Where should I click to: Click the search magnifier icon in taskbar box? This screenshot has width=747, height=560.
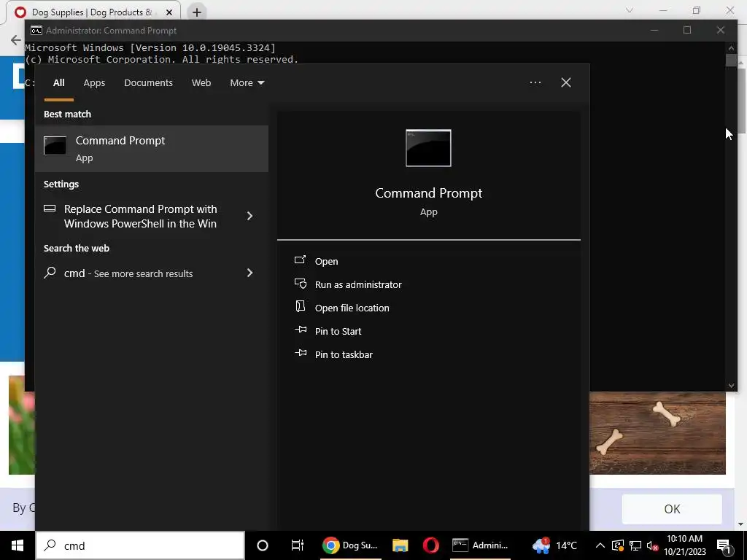[x=50, y=545]
